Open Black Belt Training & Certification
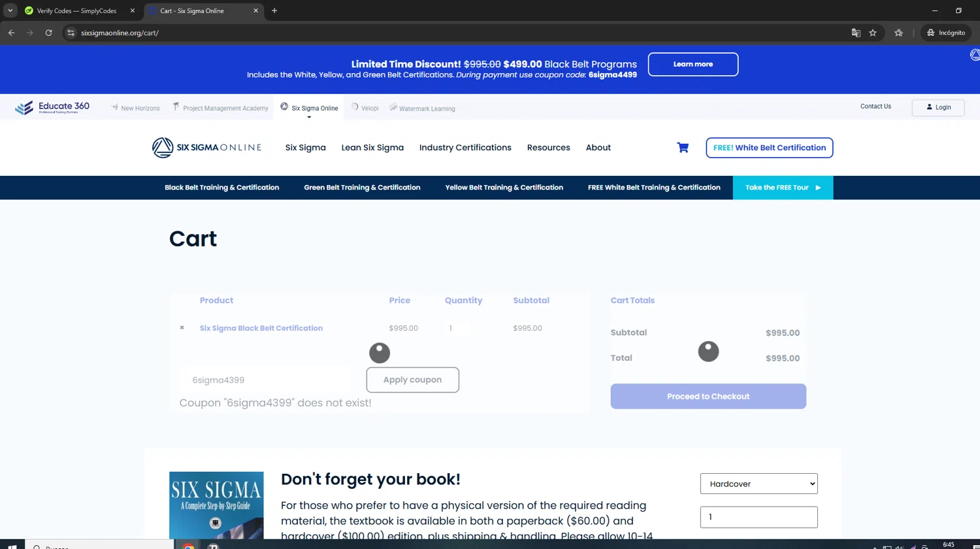 221,188
